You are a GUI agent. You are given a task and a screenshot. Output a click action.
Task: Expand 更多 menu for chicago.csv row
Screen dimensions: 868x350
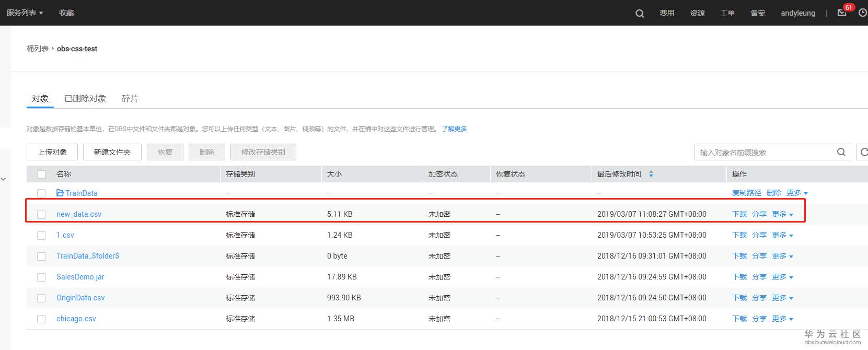[x=782, y=319]
